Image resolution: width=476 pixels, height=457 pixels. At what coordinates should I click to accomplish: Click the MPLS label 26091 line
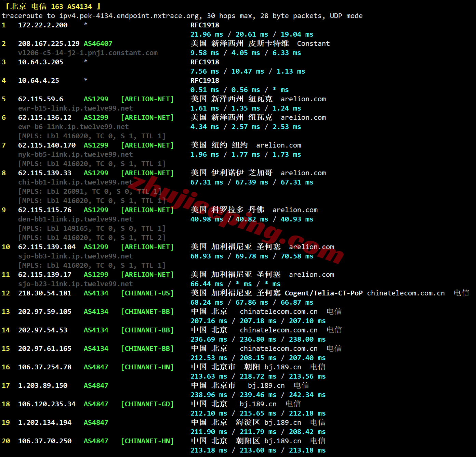point(90,191)
